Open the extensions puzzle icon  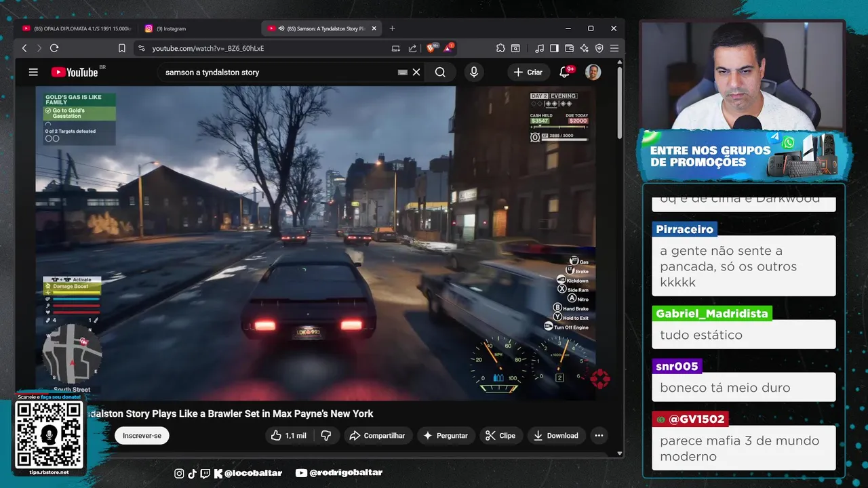[x=500, y=48]
